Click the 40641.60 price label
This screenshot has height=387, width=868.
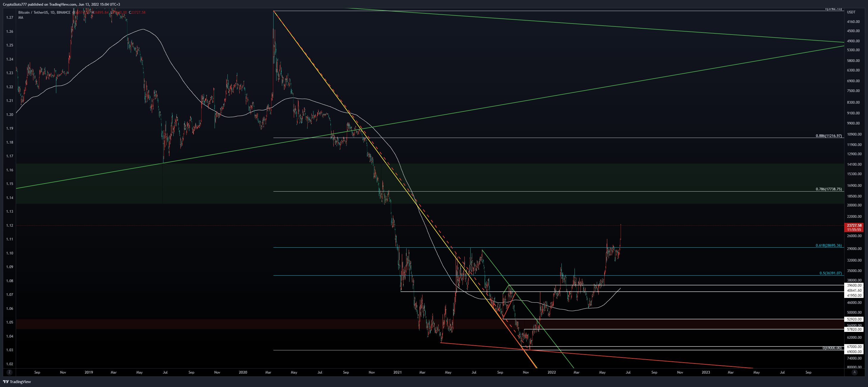(854, 290)
